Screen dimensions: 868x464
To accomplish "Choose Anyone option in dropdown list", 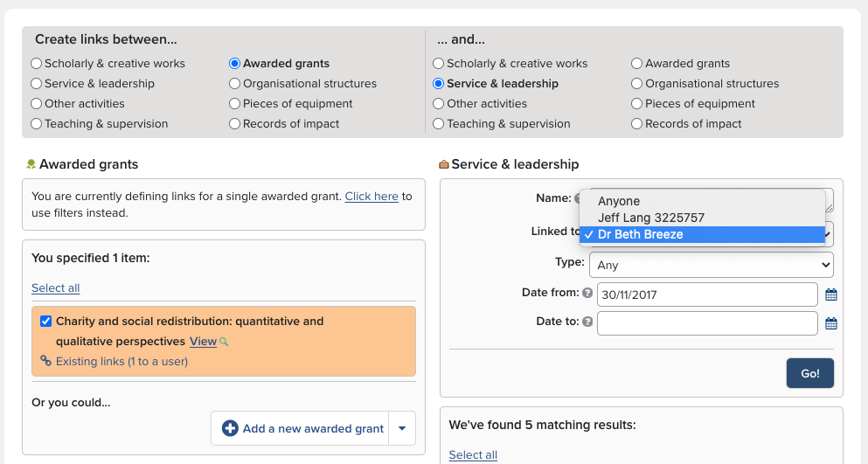I will tap(619, 201).
